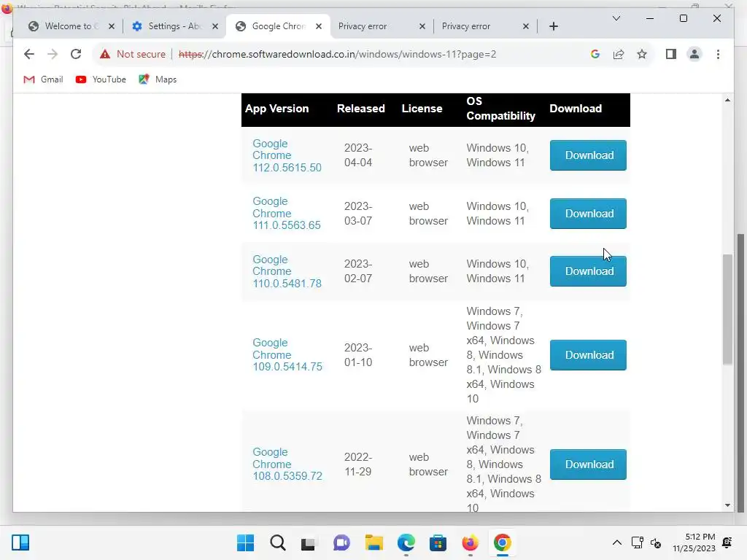
Task: Click the Google icon in address bar
Action: pyautogui.click(x=595, y=54)
